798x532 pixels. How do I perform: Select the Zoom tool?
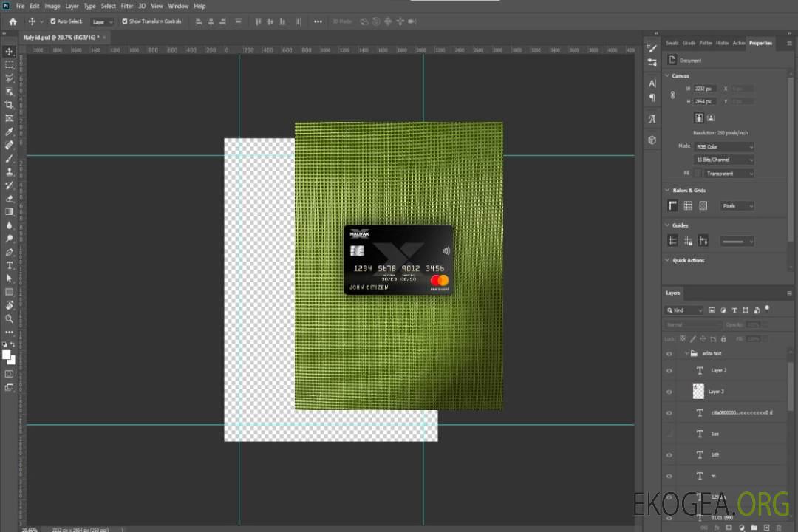9,318
